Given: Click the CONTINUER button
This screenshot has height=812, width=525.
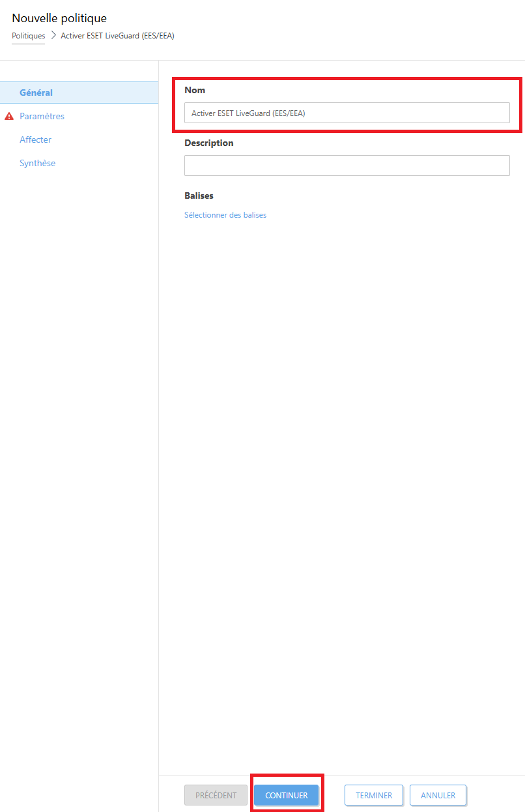Looking at the screenshot, I should point(287,795).
